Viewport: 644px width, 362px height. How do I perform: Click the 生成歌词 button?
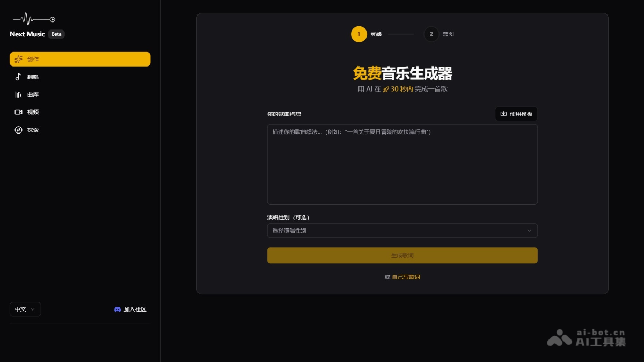(x=402, y=256)
